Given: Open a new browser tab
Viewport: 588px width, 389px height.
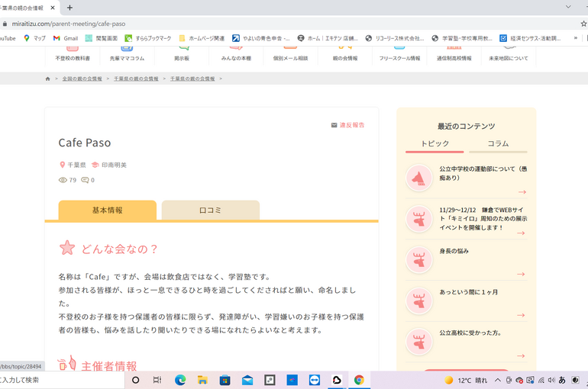Looking at the screenshot, I should click(x=69, y=8).
